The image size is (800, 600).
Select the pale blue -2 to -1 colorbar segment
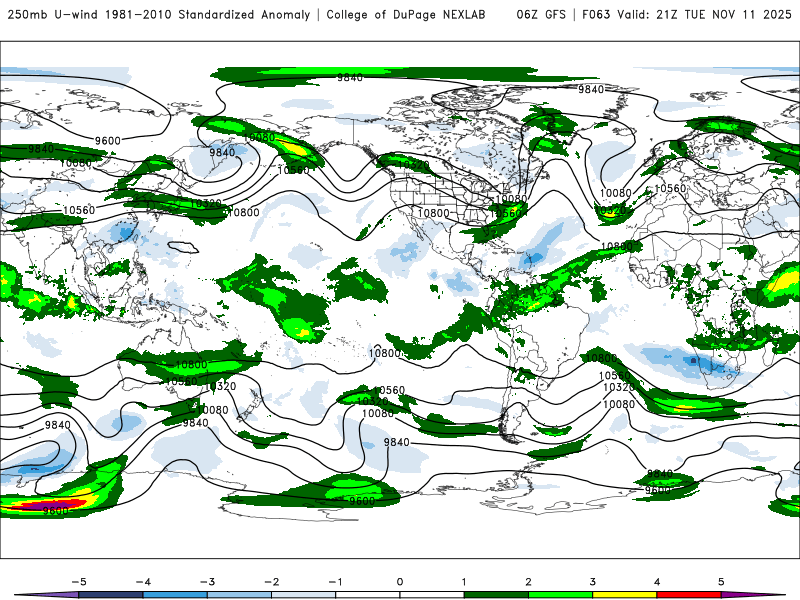pyautogui.click(x=304, y=595)
